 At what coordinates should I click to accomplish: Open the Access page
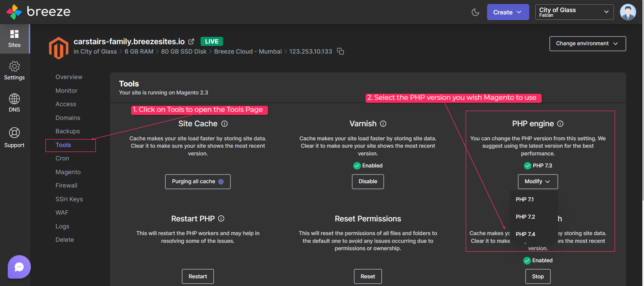(x=66, y=104)
